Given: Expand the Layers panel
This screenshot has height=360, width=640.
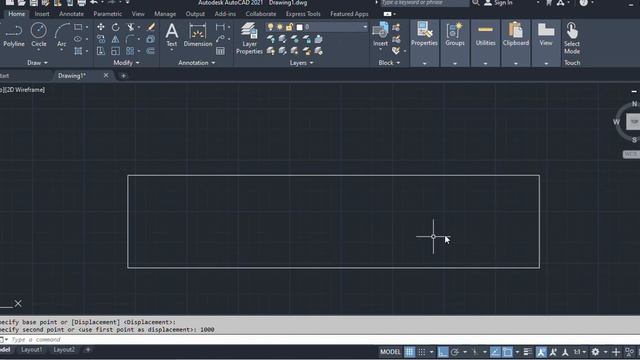Looking at the screenshot, I should [301, 63].
